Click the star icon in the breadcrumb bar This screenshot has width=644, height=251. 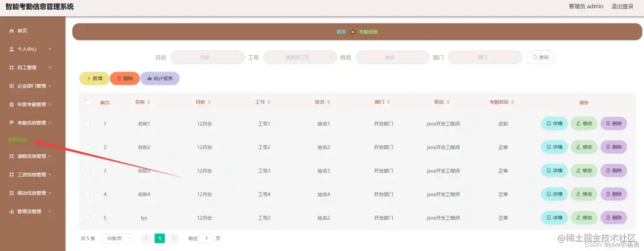click(352, 32)
